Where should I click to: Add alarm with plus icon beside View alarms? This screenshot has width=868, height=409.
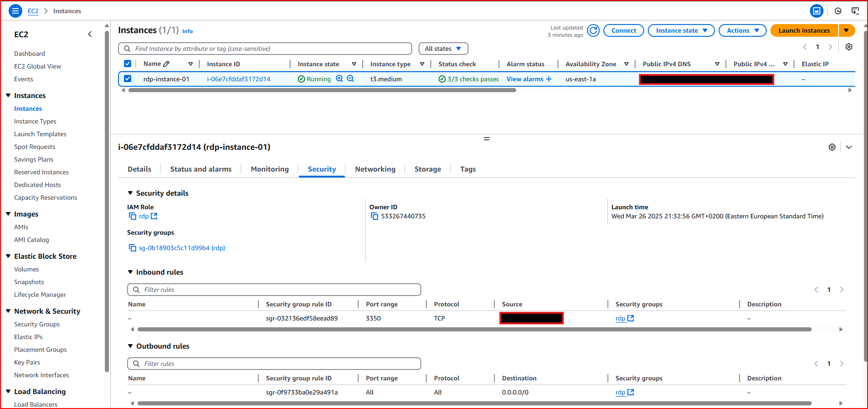click(x=549, y=79)
